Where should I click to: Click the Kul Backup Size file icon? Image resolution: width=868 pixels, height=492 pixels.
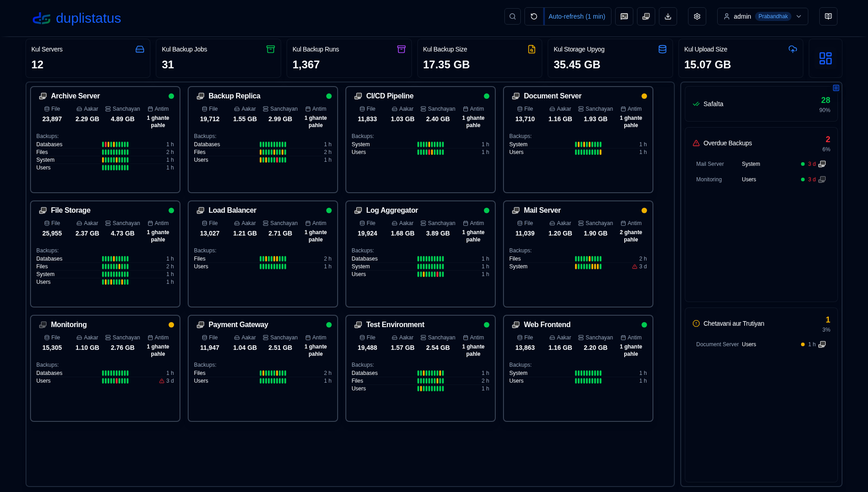532,49
